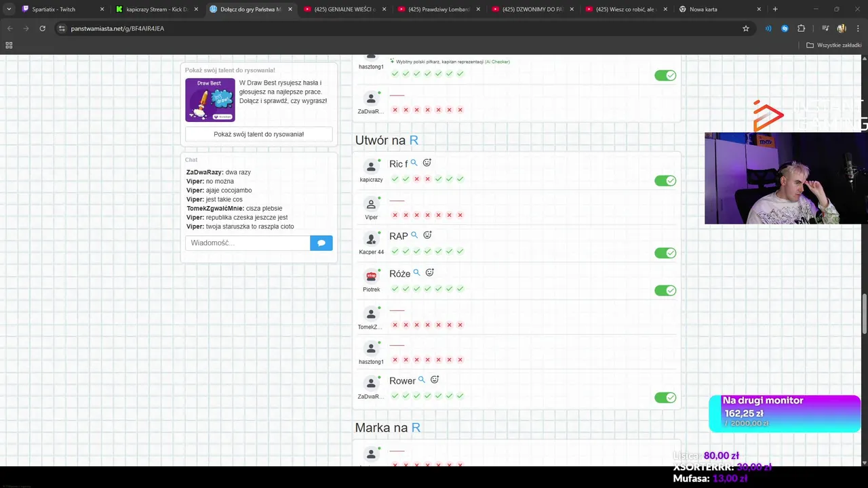Toggle hasztong1's "Wybitny polski piłkarz" answer switch
Screen dimensions: 868x488
point(665,75)
